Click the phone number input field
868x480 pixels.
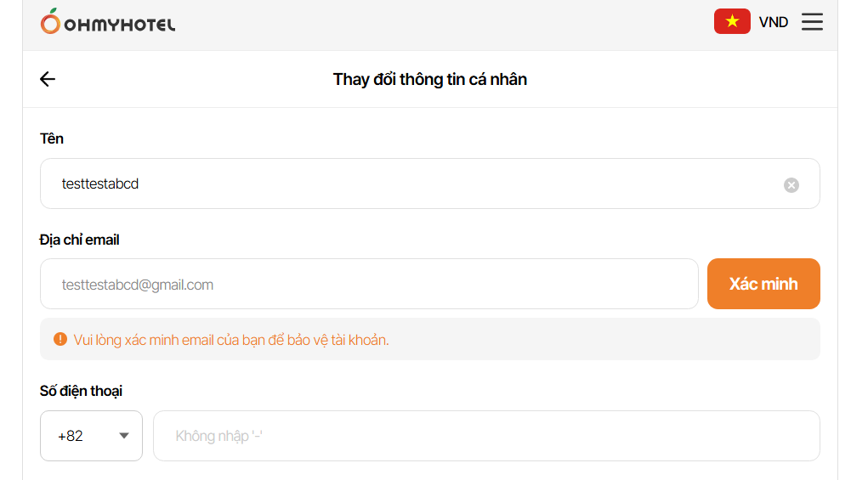point(486,436)
